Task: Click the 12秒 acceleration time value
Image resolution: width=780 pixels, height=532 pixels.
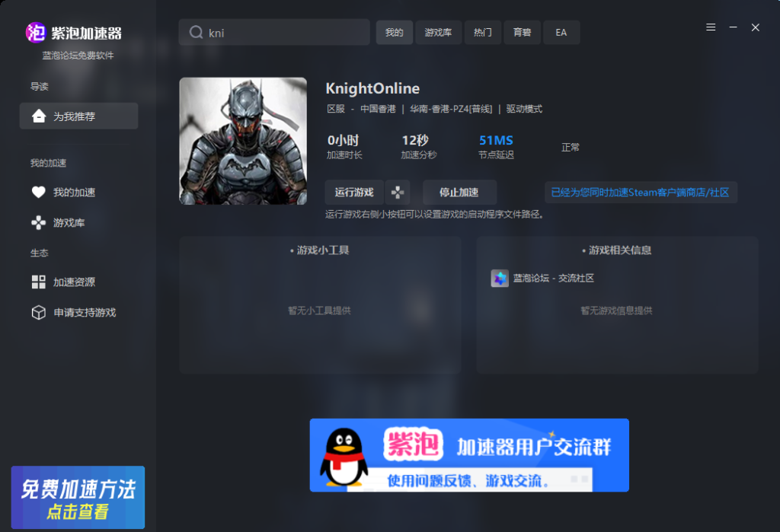Action: click(415, 140)
